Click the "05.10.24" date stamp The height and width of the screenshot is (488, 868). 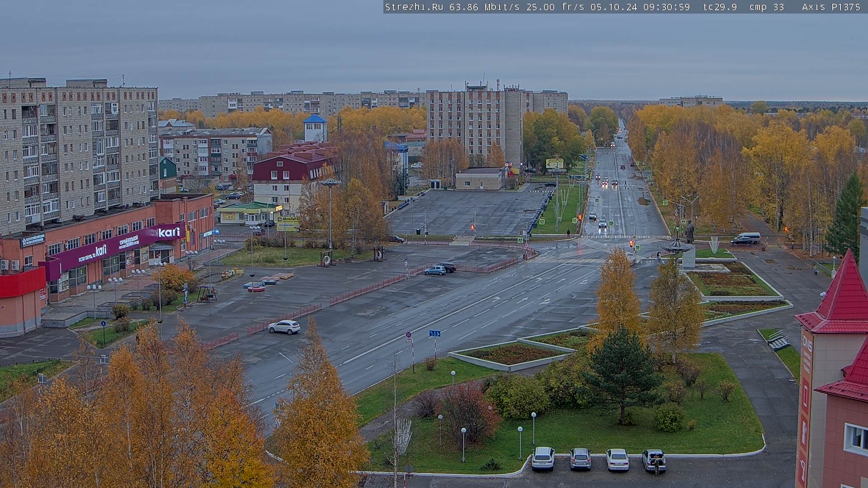(x=614, y=7)
